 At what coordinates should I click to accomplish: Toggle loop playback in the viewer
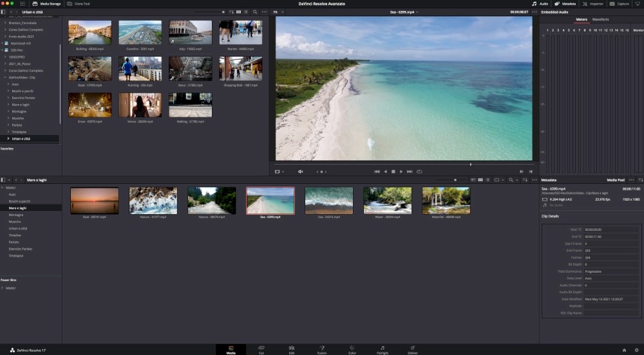(x=419, y=172)
